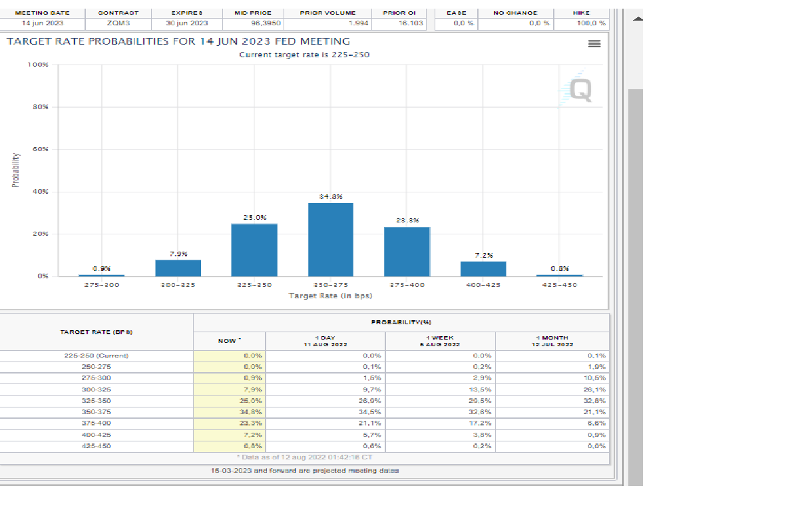Select the 25.0% bar for 325-350
Screen dimensions: 812x506
(254, 250)
